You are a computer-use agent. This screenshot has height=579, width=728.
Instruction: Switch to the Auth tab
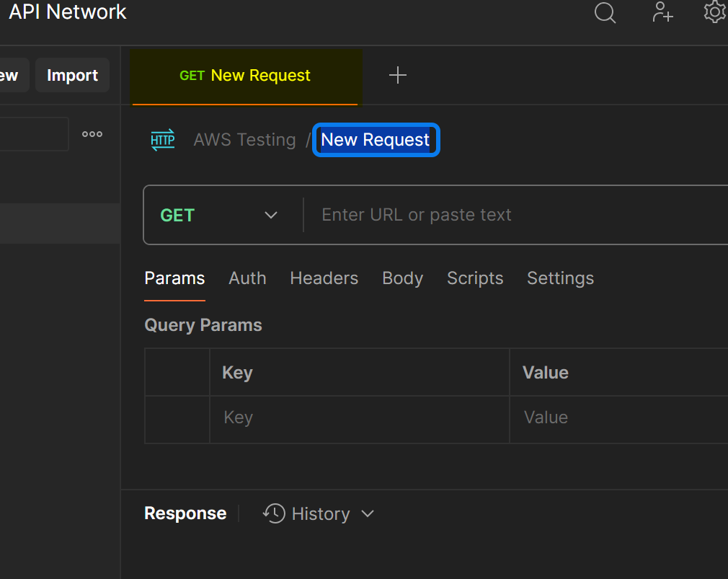tap(247, 278)
